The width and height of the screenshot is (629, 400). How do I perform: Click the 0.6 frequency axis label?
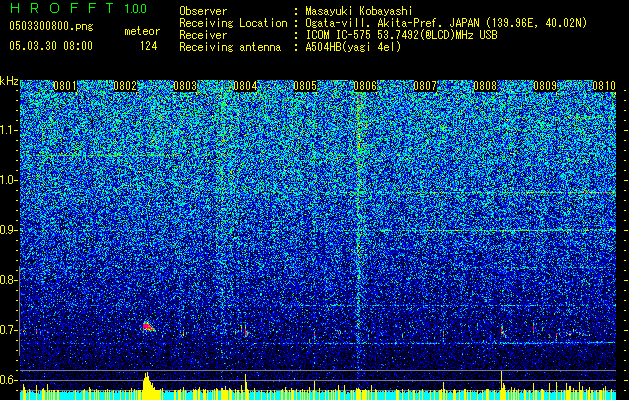pyautogui.click(x=8, y=380)
